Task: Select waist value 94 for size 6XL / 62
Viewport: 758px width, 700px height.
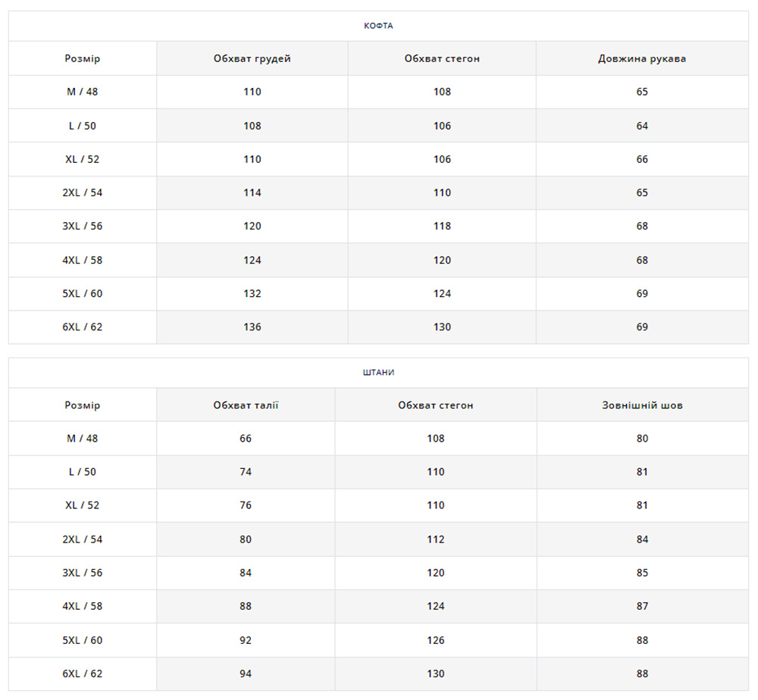Action: pyautogui.click(x=246, y=674)
